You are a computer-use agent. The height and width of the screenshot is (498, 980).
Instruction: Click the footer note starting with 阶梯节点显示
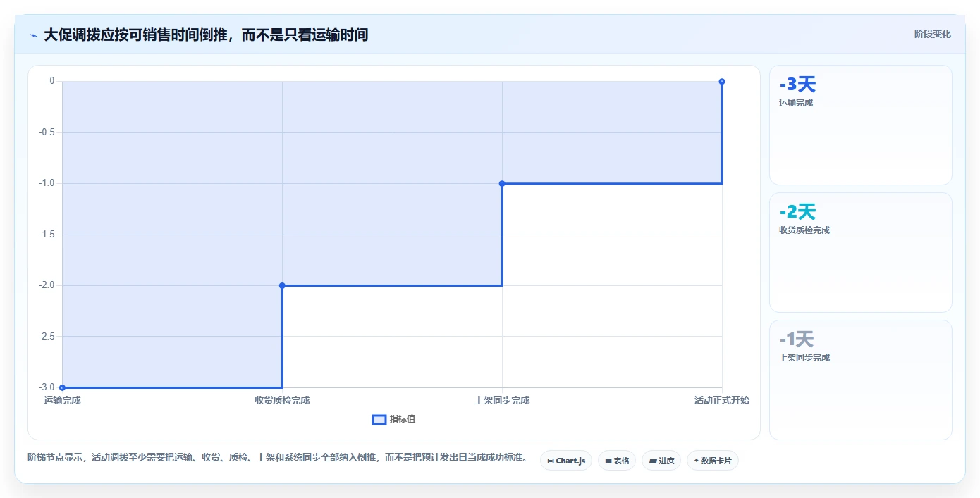pos(278,458)
